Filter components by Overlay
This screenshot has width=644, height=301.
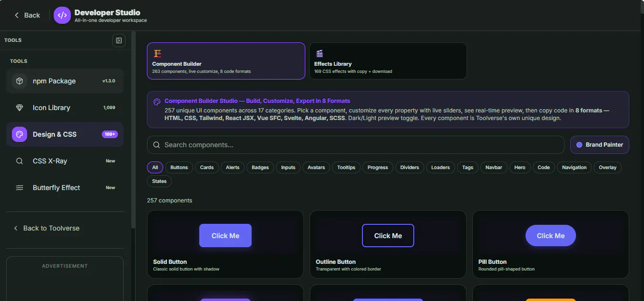click(x=607, y=168)
